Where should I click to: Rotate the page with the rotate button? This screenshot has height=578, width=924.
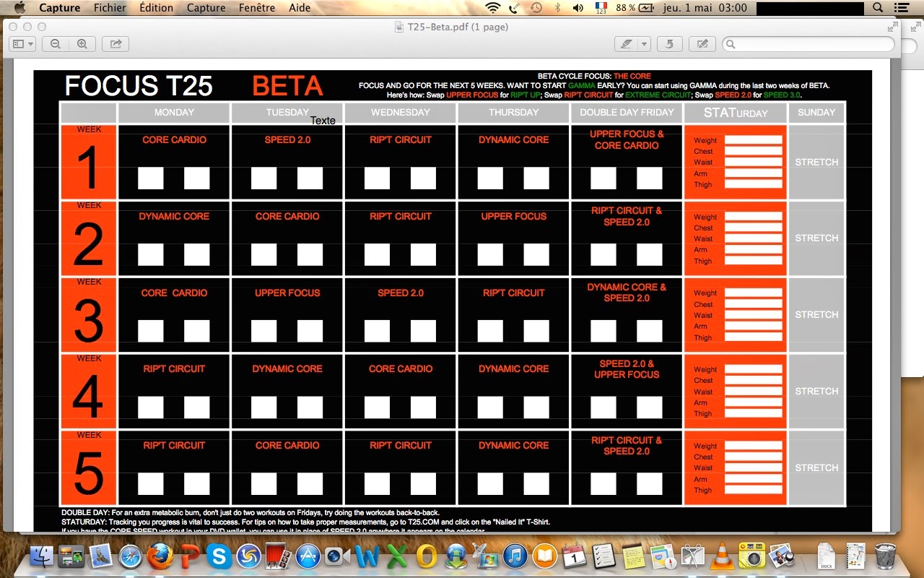pos(670,44)
